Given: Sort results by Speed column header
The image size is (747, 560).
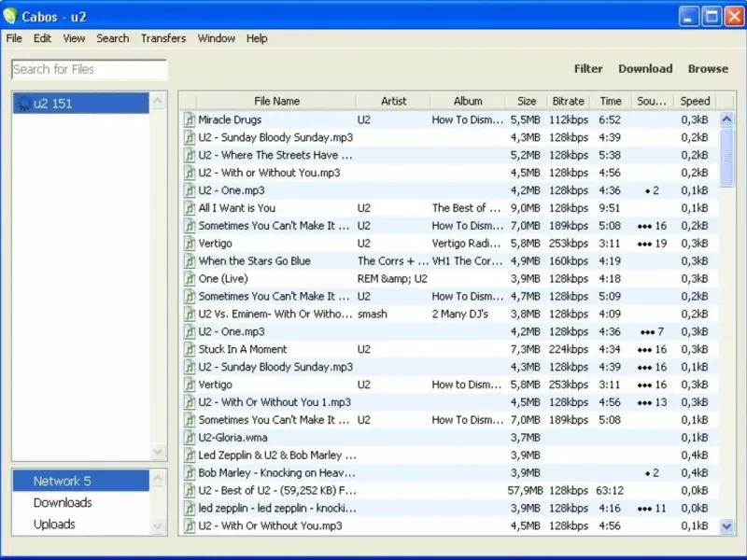Looking at the screenshot, I should [695, 101].
